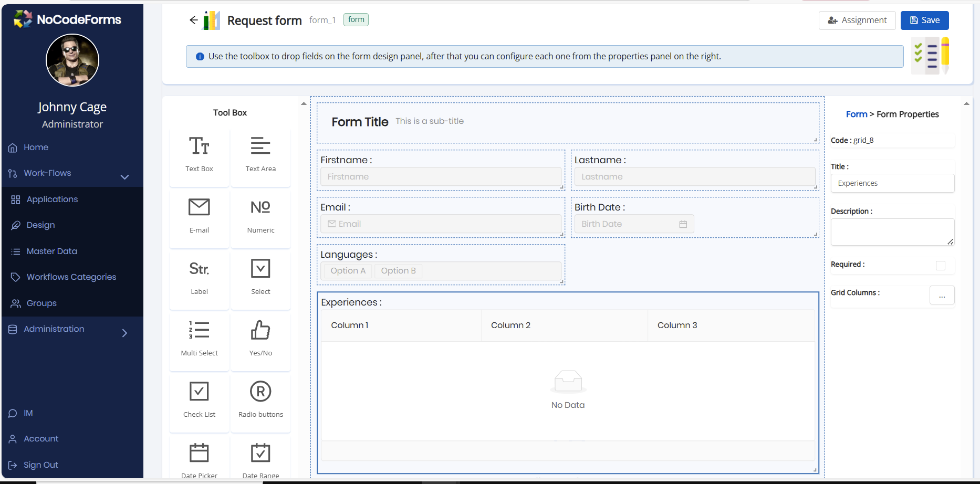980x484 pixels.
Task: Click the Save button
Action: point(924,20)
